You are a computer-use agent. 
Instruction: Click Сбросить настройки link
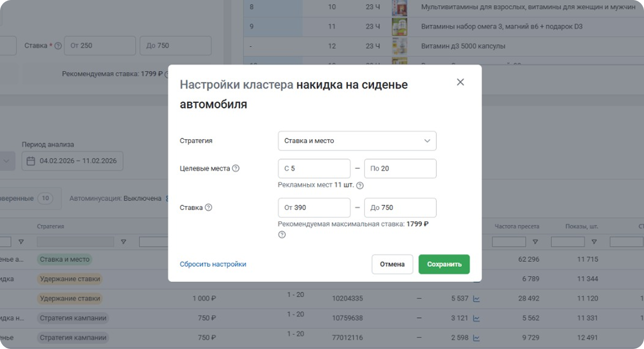[x=213, y=264]
